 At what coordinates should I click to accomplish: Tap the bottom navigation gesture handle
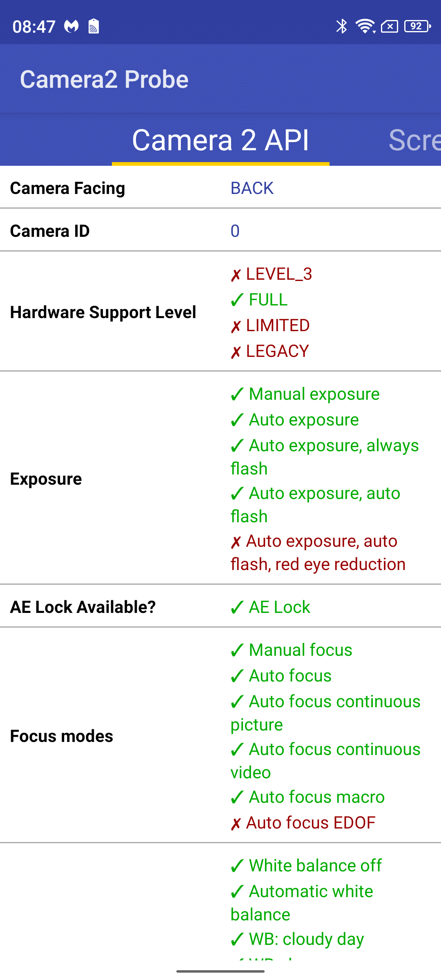220,971
